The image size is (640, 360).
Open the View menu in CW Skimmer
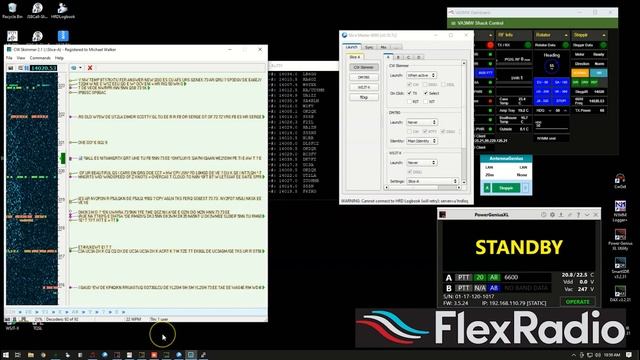pyautogui.click(x=21, y=58)
